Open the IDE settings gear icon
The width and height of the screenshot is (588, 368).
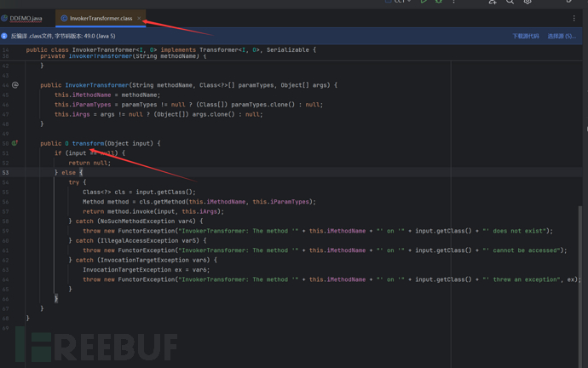(527, 2)
